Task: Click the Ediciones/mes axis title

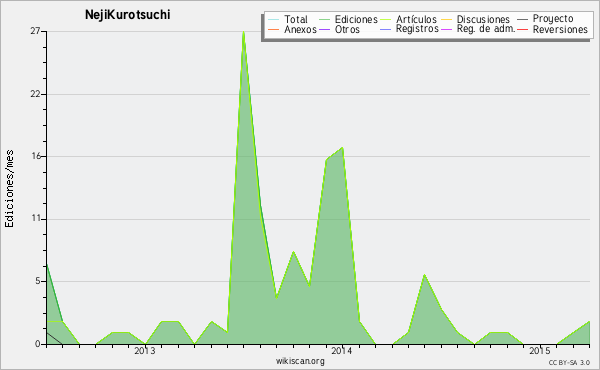Action: pos(9,189)
